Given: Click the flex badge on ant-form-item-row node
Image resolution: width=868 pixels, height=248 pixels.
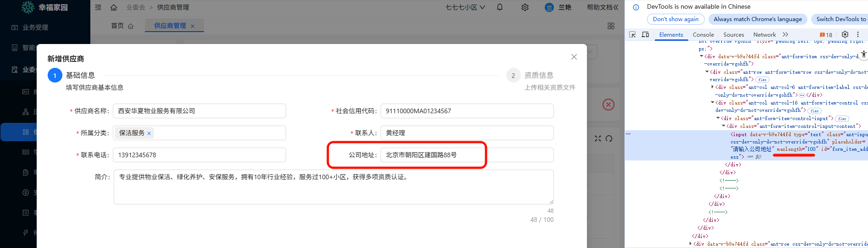Looking at the screenshot, I should pos(762,80).
